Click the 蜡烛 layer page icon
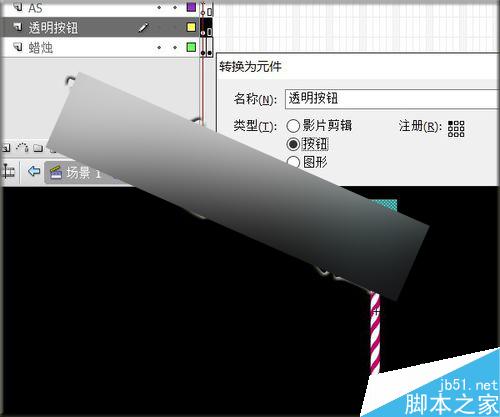Viewport: 500px width, 417px height. pos(18,47)
